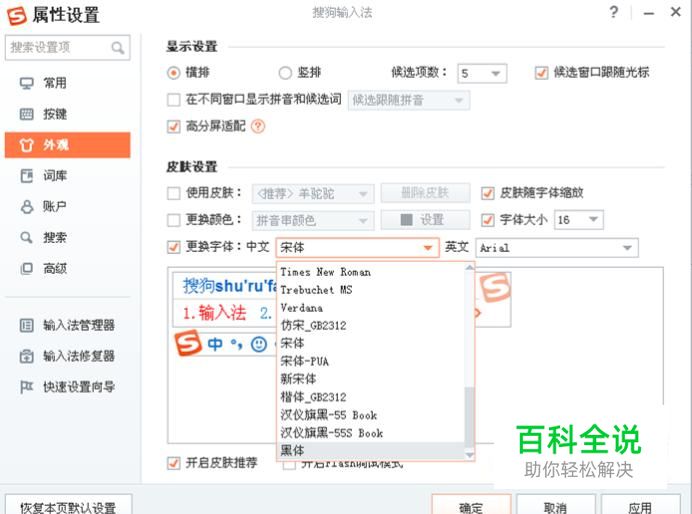This screenshot has width=692, height=514.
Task: Enable the 更换颜色 checkbox
Action: tap(173, 220)
